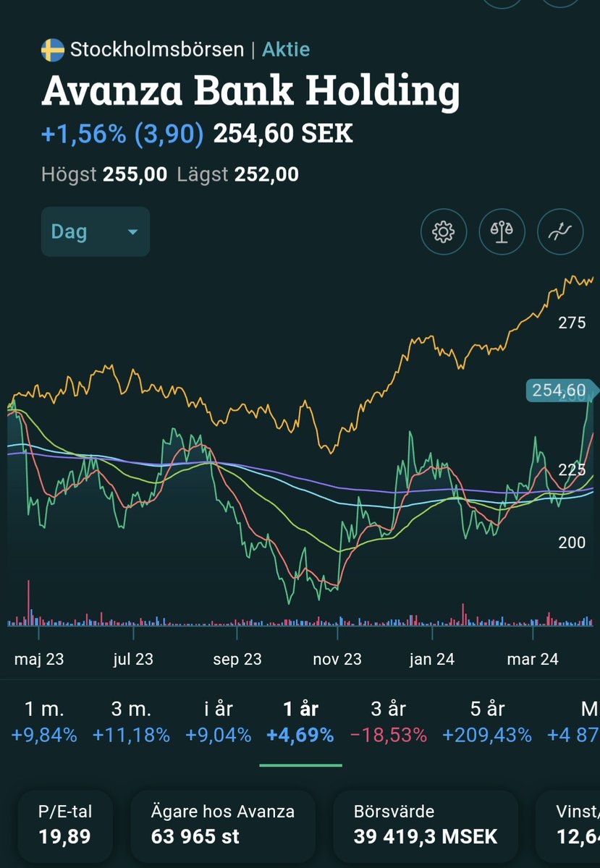Click the jan 24 date label

pyautogui.click(x=432, y=660)
